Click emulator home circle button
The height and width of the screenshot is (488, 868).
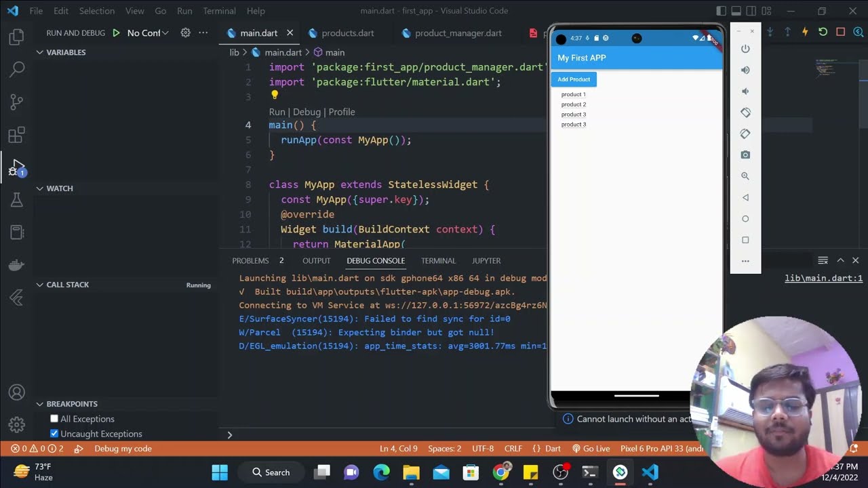point(745,218)
